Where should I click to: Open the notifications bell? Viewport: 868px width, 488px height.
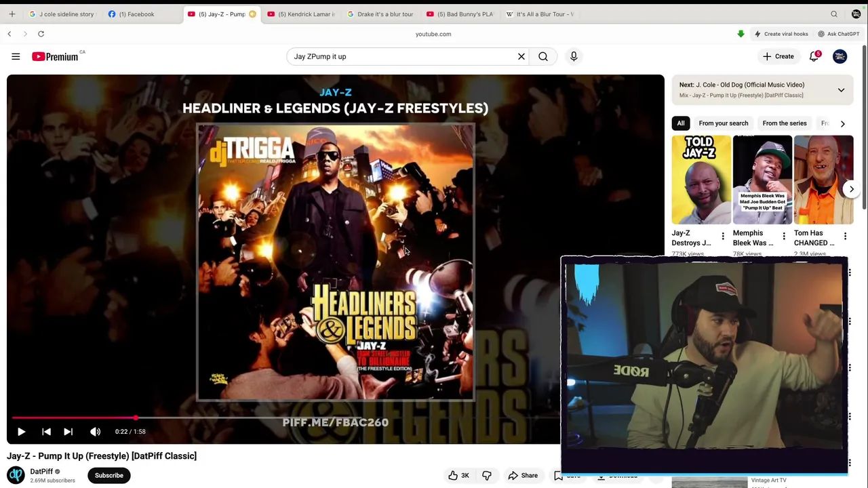814,56
